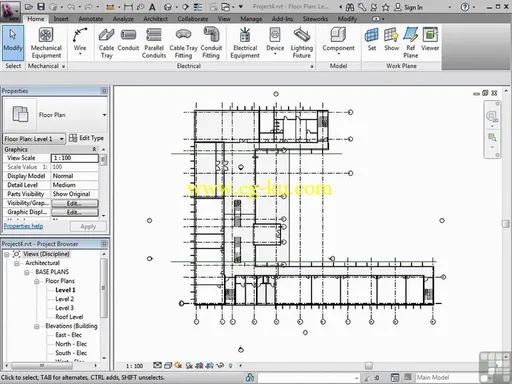Collapse BASE PLANS tree node
This screenshot has height=384, width=512.
click(26, 272)
